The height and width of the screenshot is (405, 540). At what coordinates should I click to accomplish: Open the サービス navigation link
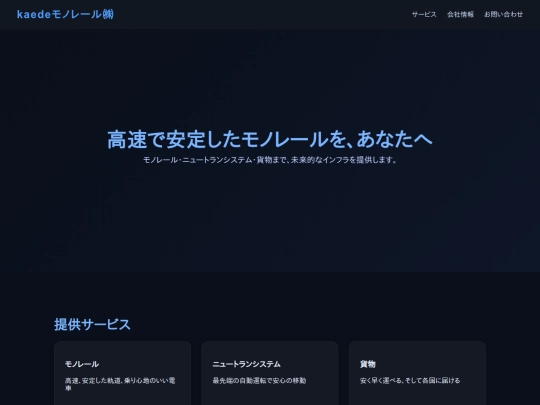(x=424, y=14)
